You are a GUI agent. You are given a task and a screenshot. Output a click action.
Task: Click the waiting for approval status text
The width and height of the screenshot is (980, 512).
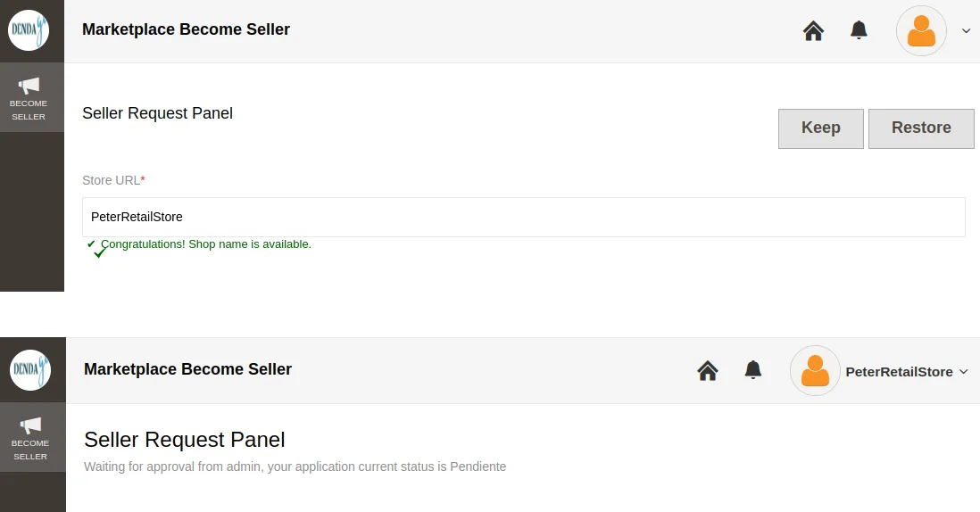[295, 467]
